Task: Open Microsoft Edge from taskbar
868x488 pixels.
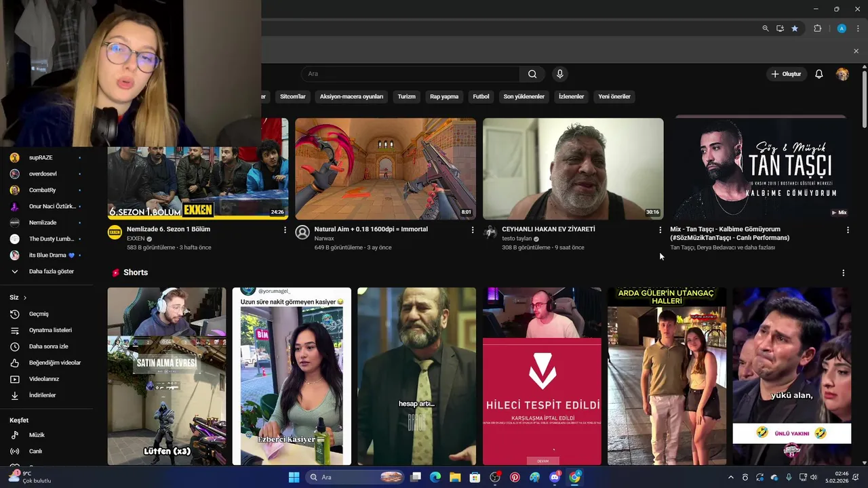Action: coord(435,477)
